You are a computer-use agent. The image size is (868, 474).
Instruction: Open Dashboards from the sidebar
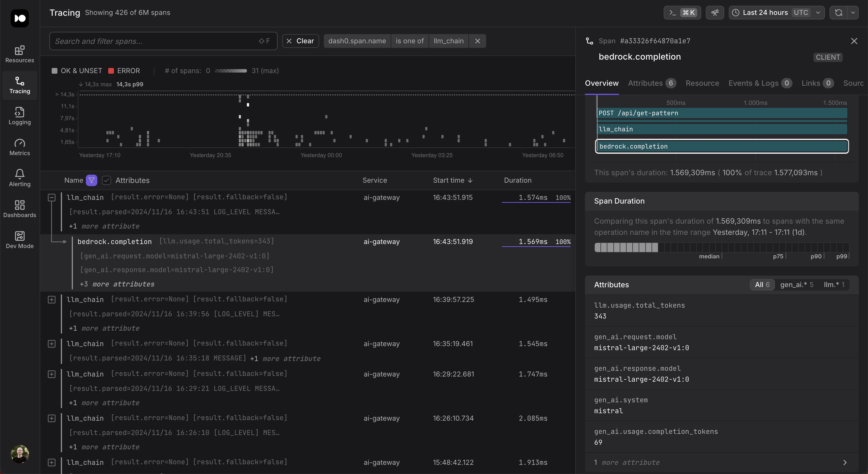pyautogui.click(x=20, y=209)
